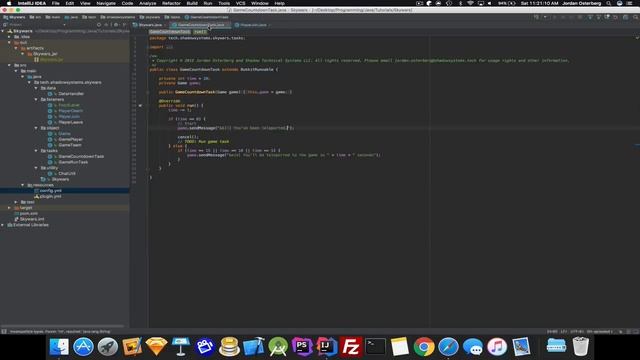Open the Navigate menu
Viewport: 640px width, 360px height.
click(106, 3)
